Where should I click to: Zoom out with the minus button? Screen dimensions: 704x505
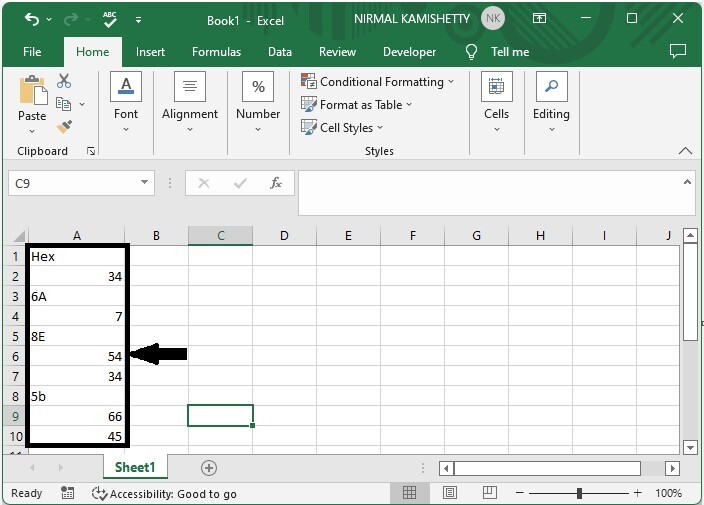pyautogui.click(x=519, y=493)
